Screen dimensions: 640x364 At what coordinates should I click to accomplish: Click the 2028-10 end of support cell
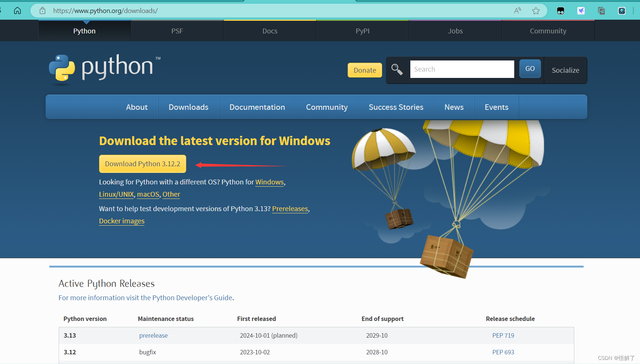(377, 352)
